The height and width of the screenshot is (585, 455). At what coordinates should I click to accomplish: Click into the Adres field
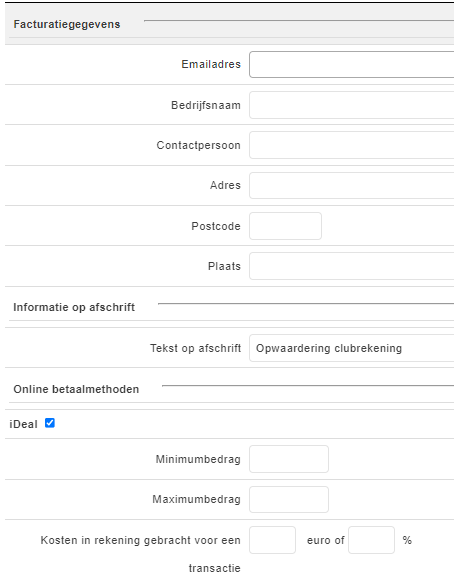[x=352, y=185]
